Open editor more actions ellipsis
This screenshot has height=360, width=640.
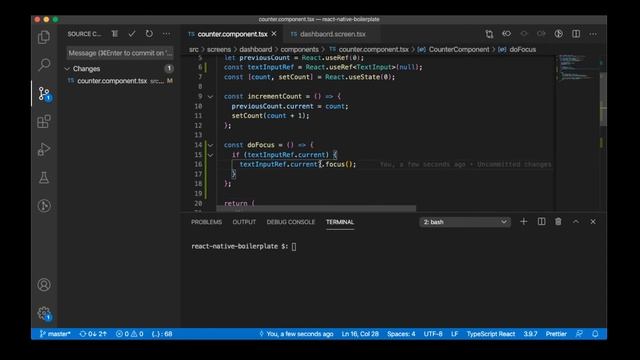click(593, 34)
